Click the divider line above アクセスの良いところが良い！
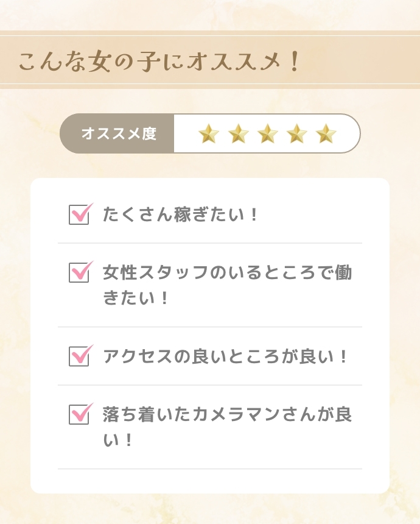 210,327
